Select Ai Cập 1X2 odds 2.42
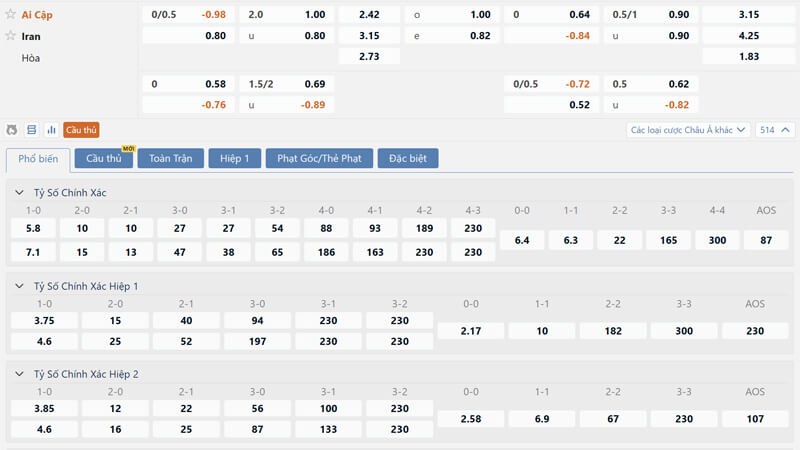Viewport: 800px width, 450px height. 369,14
